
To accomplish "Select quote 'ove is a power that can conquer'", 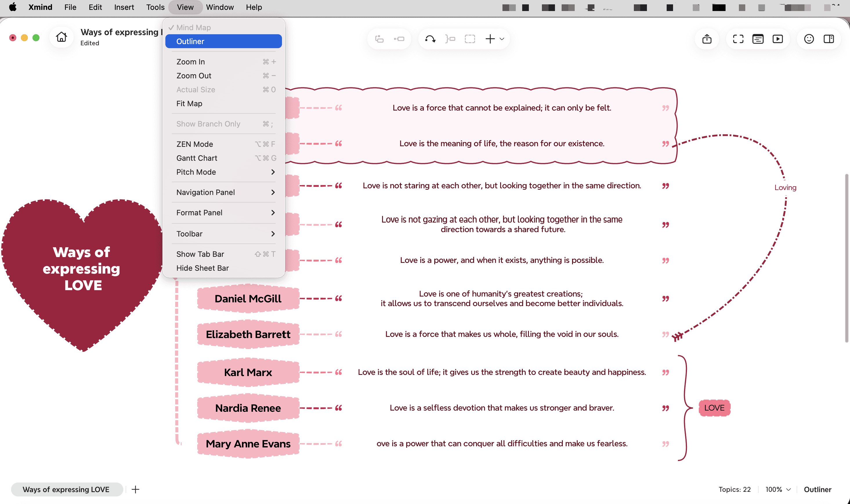I will [502, 443].
